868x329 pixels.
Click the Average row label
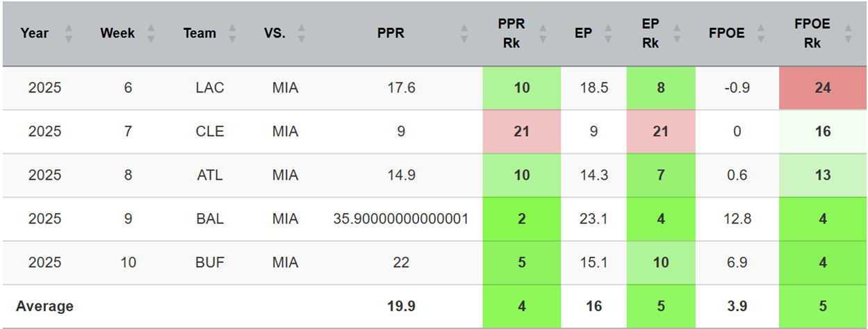[44, 306]
